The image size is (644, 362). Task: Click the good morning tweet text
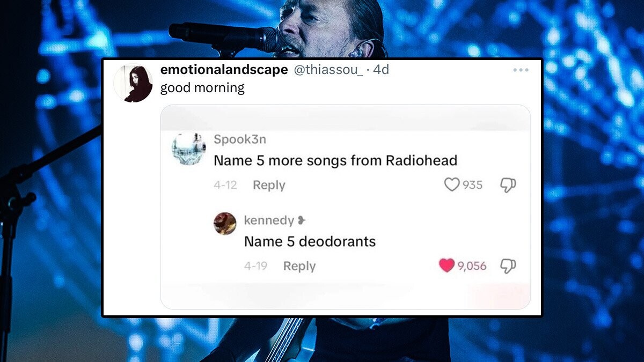202,88
